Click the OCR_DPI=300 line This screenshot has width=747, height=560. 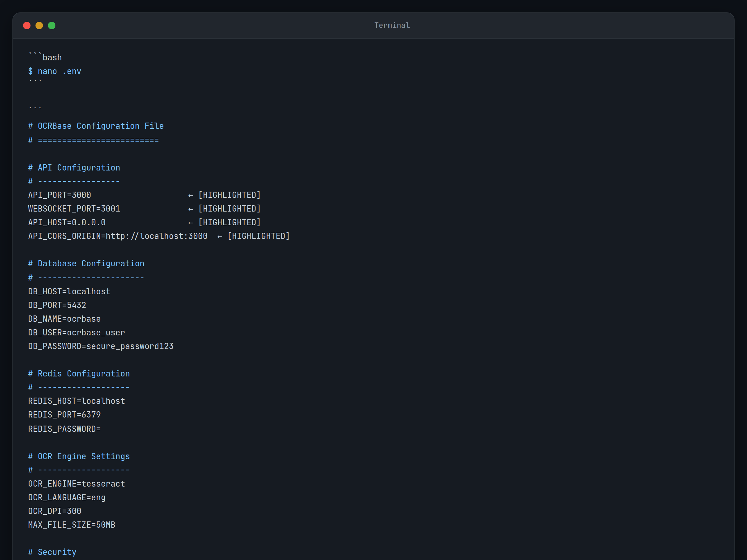point(55,511)
